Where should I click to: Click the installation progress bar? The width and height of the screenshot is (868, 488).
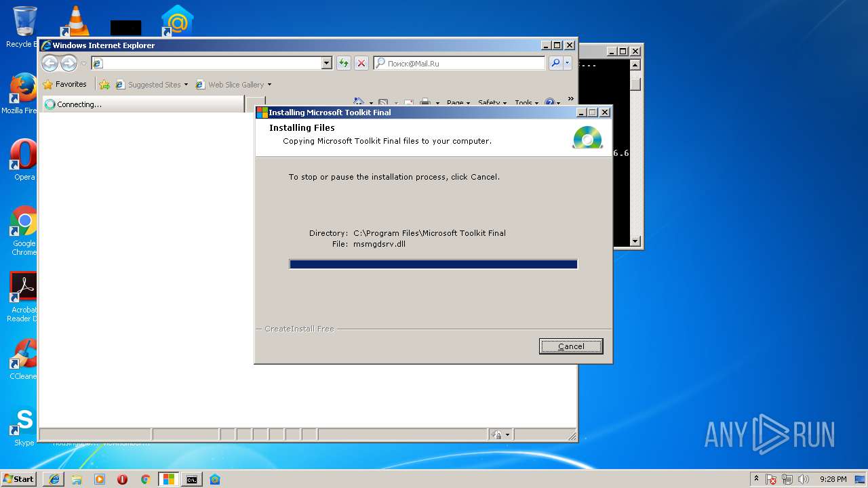433,264
